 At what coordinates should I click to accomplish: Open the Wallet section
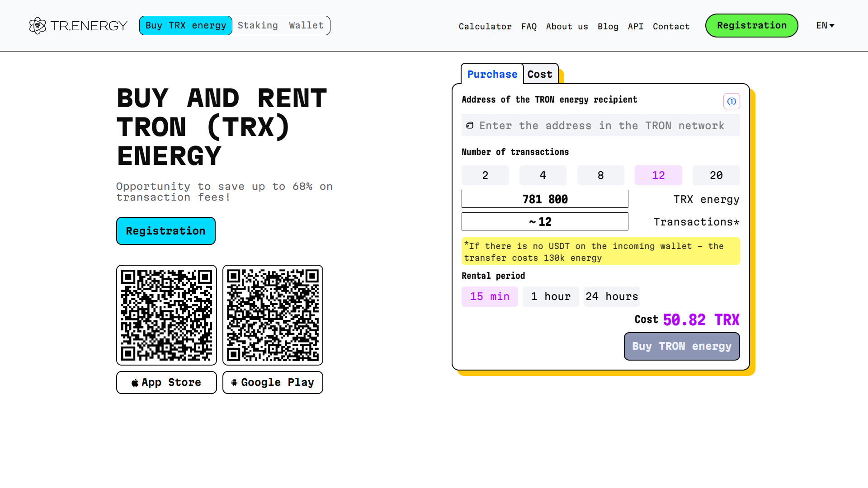307,26
